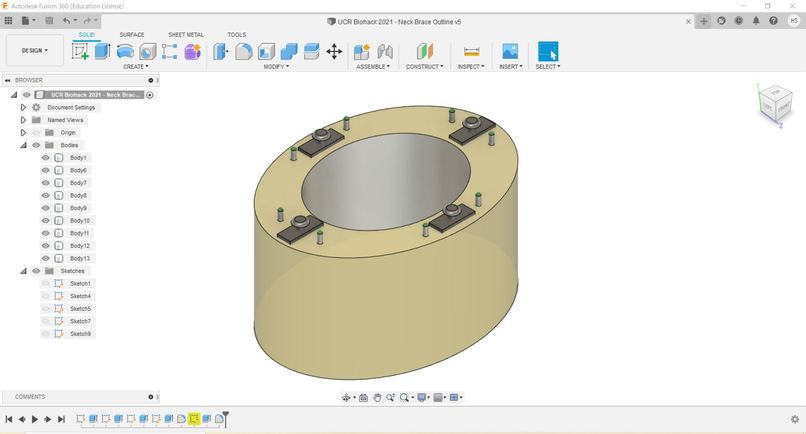
Task: Expand the Document Settings node
Action: coord(23,107)
